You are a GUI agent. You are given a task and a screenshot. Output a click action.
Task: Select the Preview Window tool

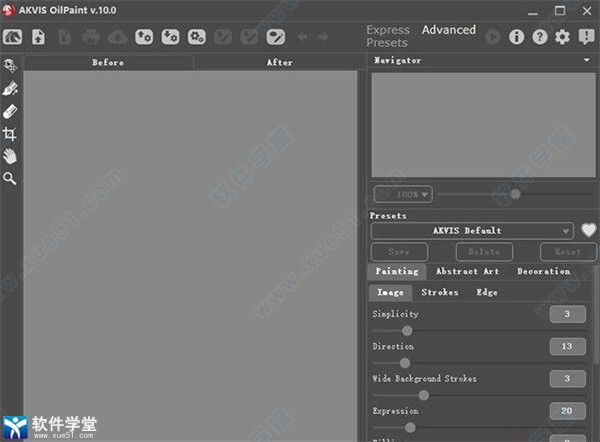point(10,66)
